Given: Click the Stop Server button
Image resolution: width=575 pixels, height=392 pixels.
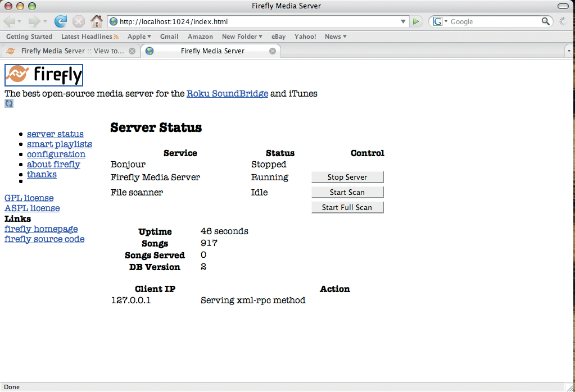Looking at the screenshot, I should click(x=347, y=177).
